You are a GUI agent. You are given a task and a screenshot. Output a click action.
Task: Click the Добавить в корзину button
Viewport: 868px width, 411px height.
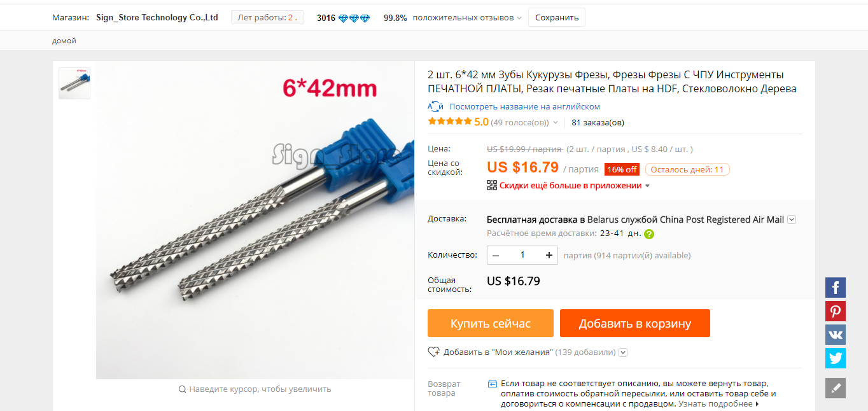point(635,323)
